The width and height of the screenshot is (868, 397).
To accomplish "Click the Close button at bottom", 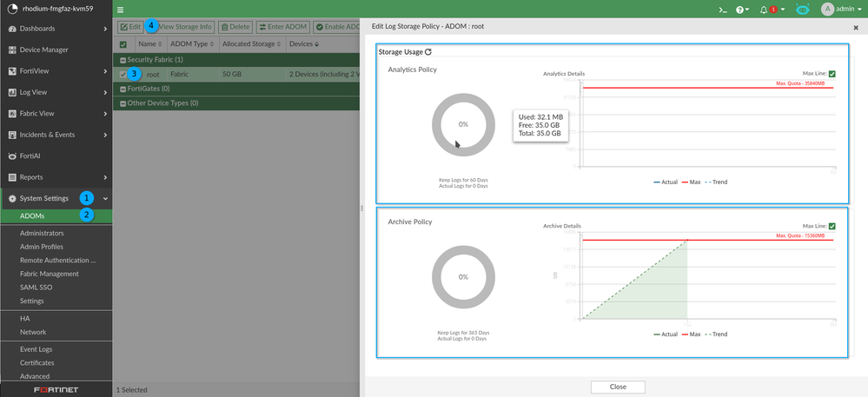I will coord(618,387).
